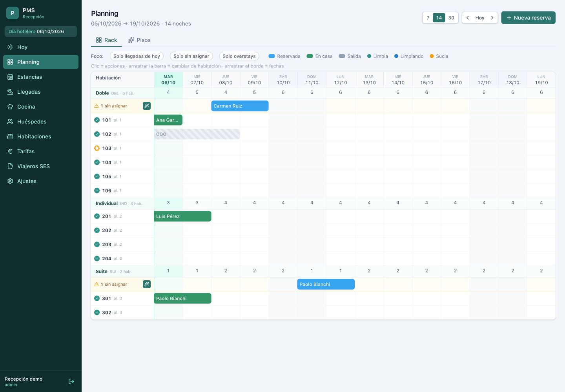Click the OOO block in room 102
Screen dimensions: 565x392
tap(197, 134)
